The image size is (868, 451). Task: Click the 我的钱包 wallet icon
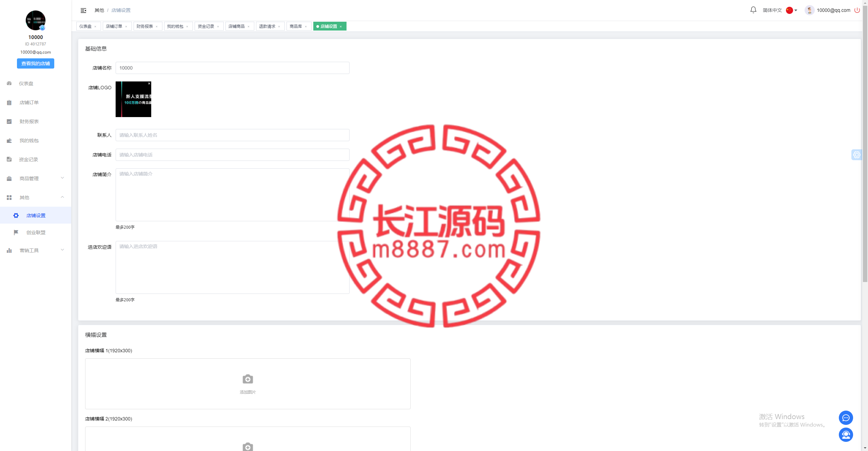coord(9,140)
